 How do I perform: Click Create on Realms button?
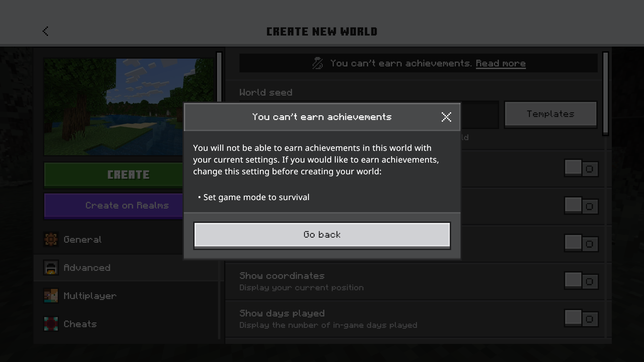coord(114,205)
